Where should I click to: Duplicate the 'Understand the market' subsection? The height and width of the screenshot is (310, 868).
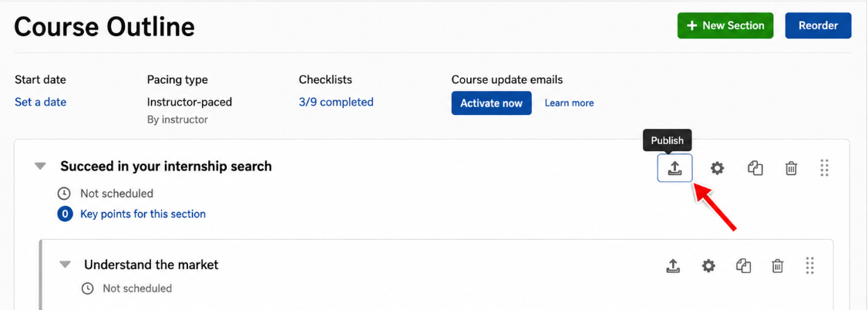tap(743, 266)
